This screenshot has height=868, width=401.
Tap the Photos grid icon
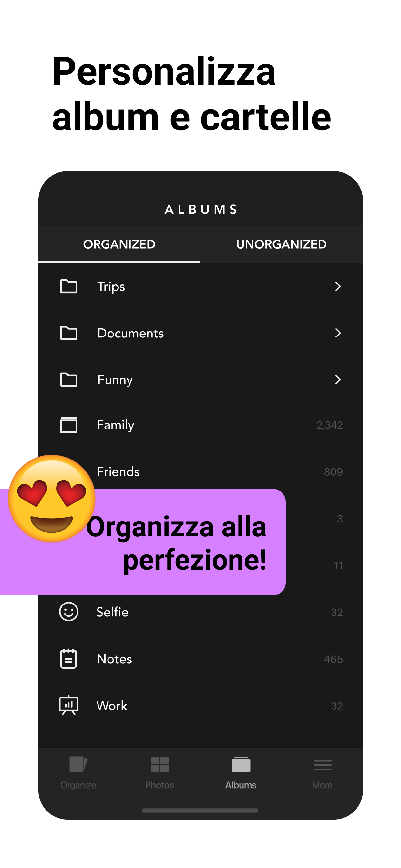click(x=160, y=764)
